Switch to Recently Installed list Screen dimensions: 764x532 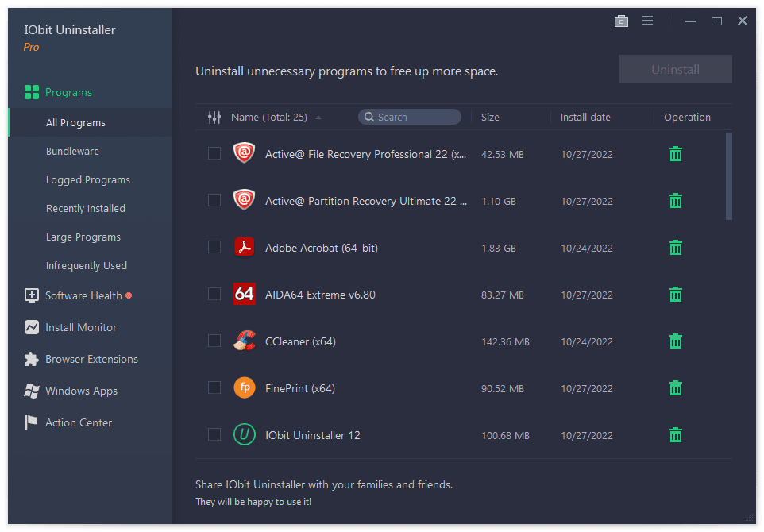coord(86,209)
